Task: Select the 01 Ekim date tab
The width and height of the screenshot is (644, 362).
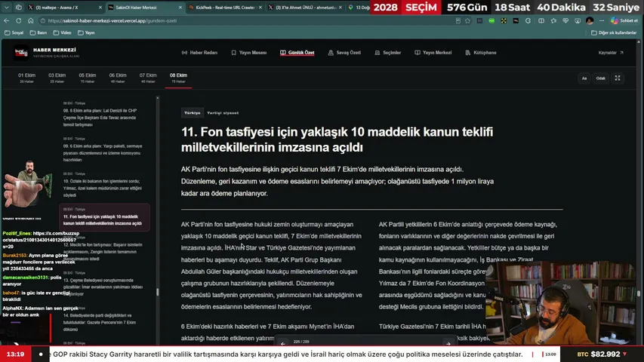Action: [x=26, y=78]
